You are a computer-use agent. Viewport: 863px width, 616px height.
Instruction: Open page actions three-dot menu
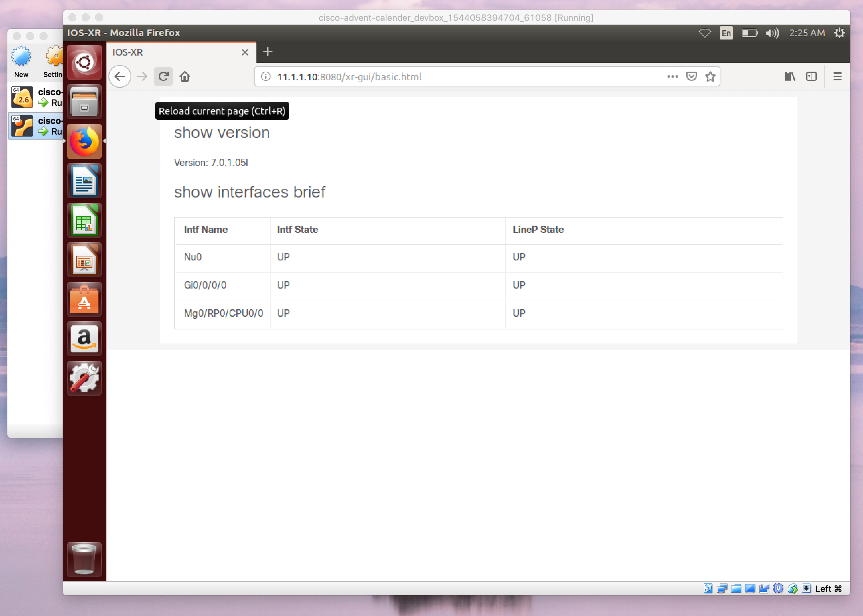click(x=673, y=77)
